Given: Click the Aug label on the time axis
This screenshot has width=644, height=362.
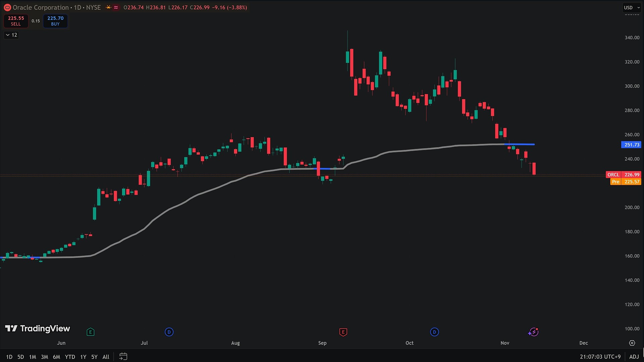Looking at the screenshot, I should point(235,343).
